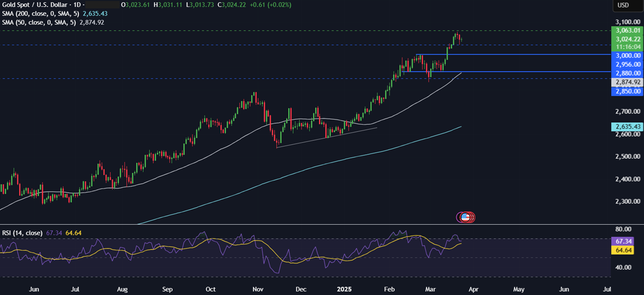Click the 2,635.43 SMA 200 axis label
Viewport: 644px width, 295px height.
(627, 127)
